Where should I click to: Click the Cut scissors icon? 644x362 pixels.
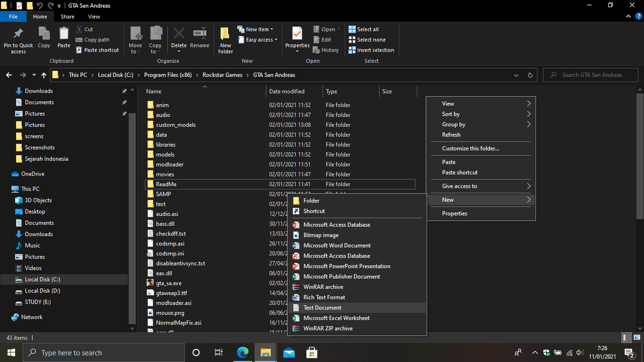79,29
